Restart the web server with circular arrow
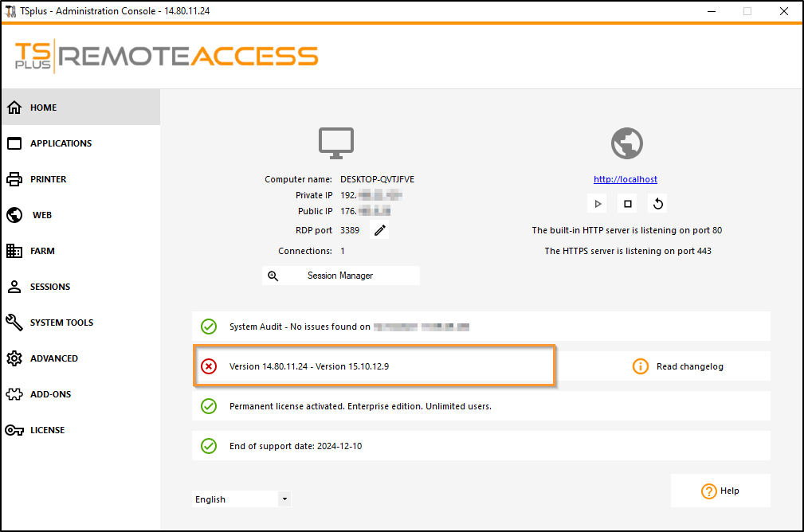Viewport: 804px width, 532px height. tap(658, 204)
